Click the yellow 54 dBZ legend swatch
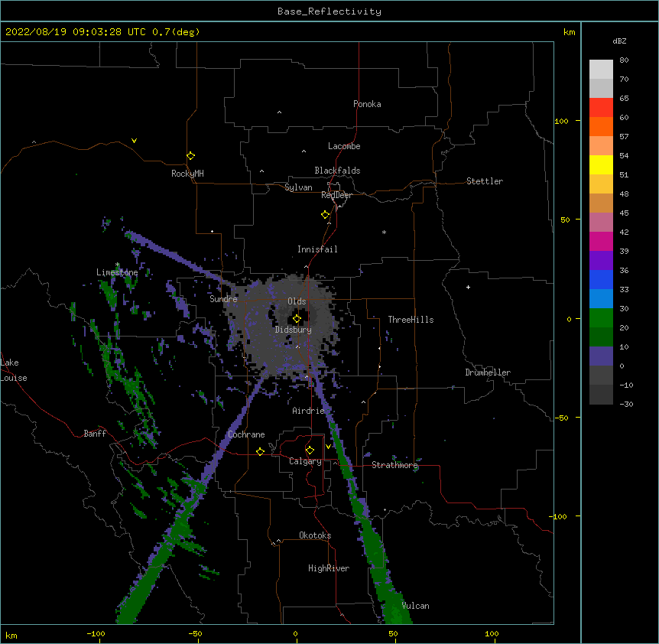The width and height of the screenshot is (659, 644). point(601,164)
